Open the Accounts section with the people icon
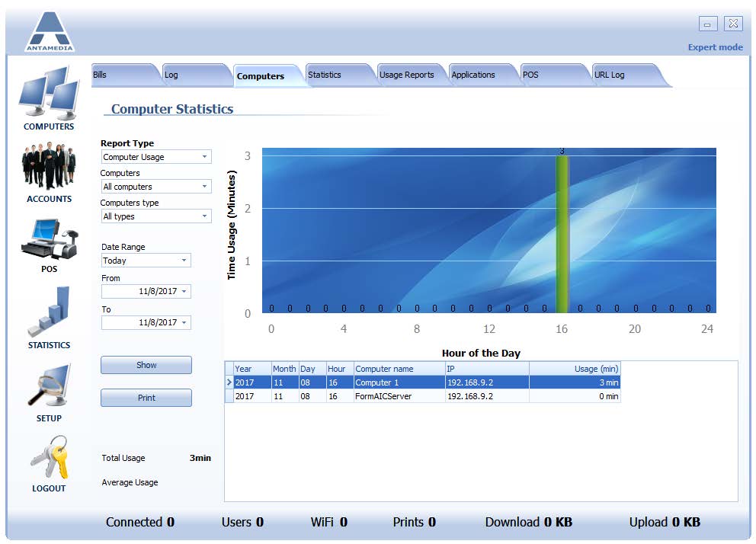756x544 pixels. [49, 172]
